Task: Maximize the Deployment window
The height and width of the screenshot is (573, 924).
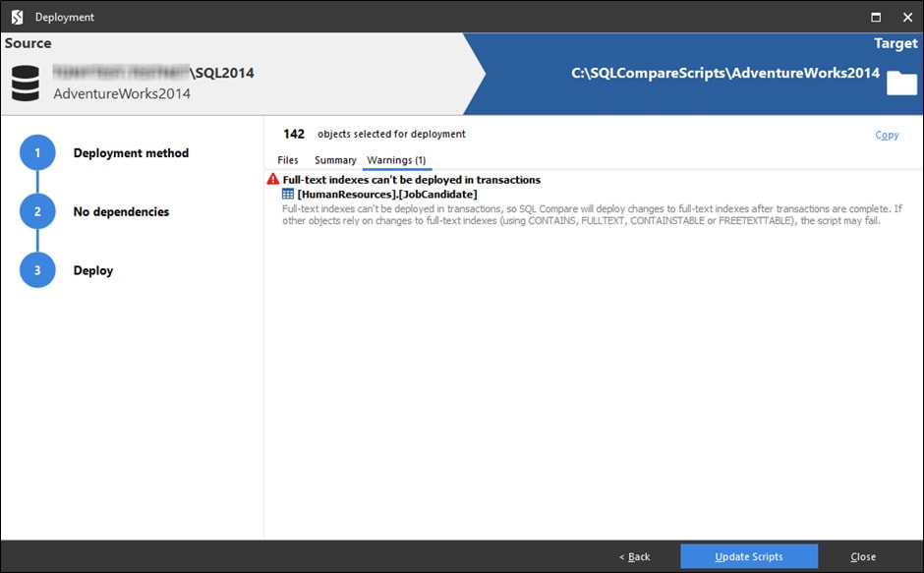Action: 876,17
